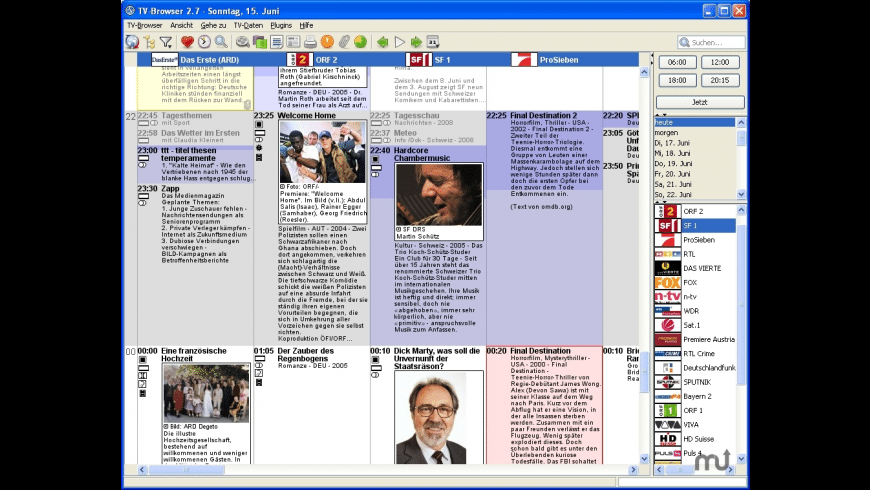Select Deutschlandfunk in channel list
This screenshot has height=490, width=870.
(695, 368)
